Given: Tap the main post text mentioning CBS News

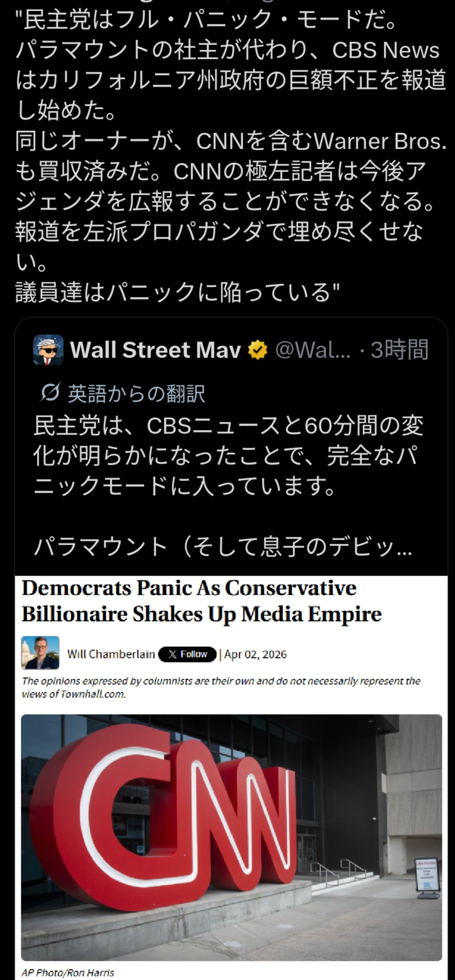Looking at the screenshot, I should pyautogui.click(x=231, y=156).
